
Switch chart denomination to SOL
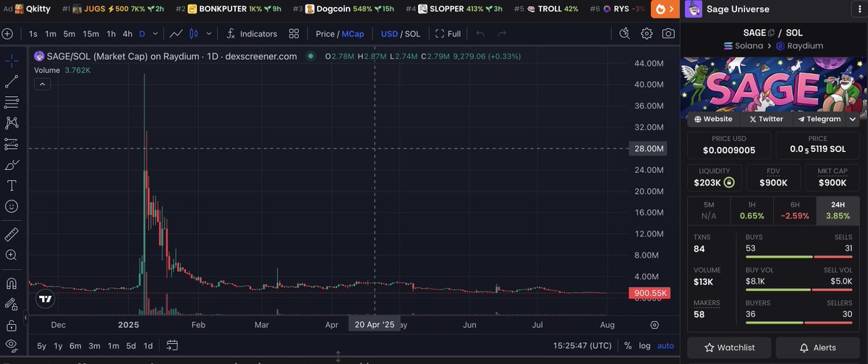click(412, 34)
